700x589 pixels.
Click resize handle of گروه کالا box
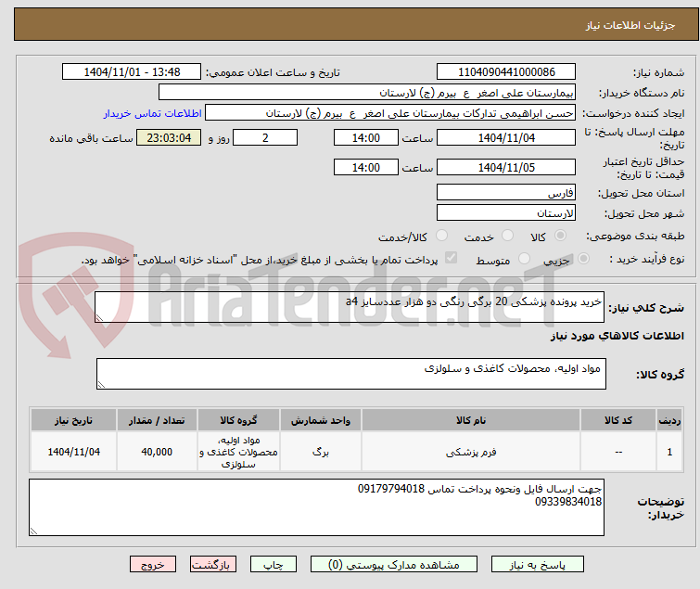pyautogui.click(x=101, y=385)
